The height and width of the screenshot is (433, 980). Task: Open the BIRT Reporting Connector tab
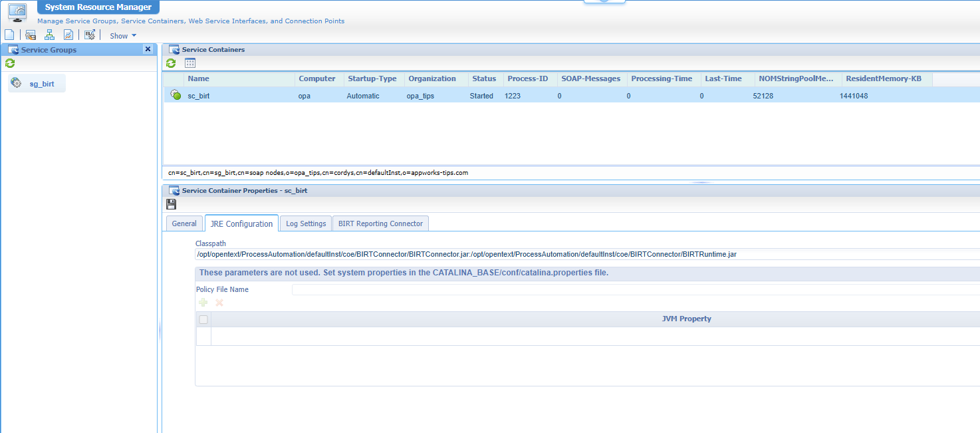point(380,223)
